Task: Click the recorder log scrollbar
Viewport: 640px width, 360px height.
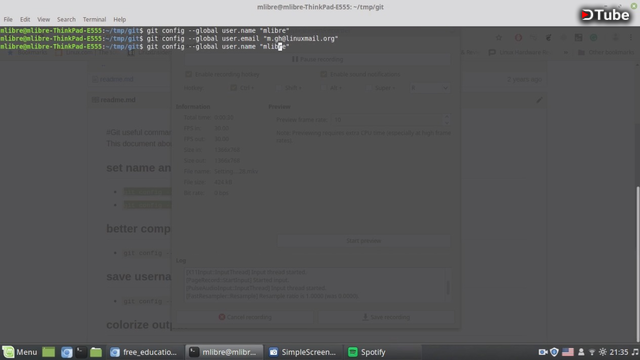Action: pos(448,287)
